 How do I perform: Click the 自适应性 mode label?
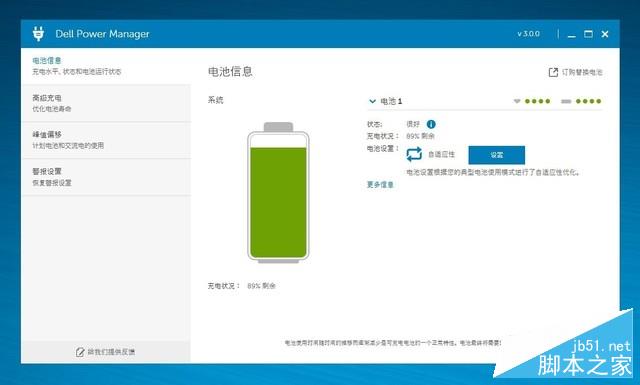point(441,154)
